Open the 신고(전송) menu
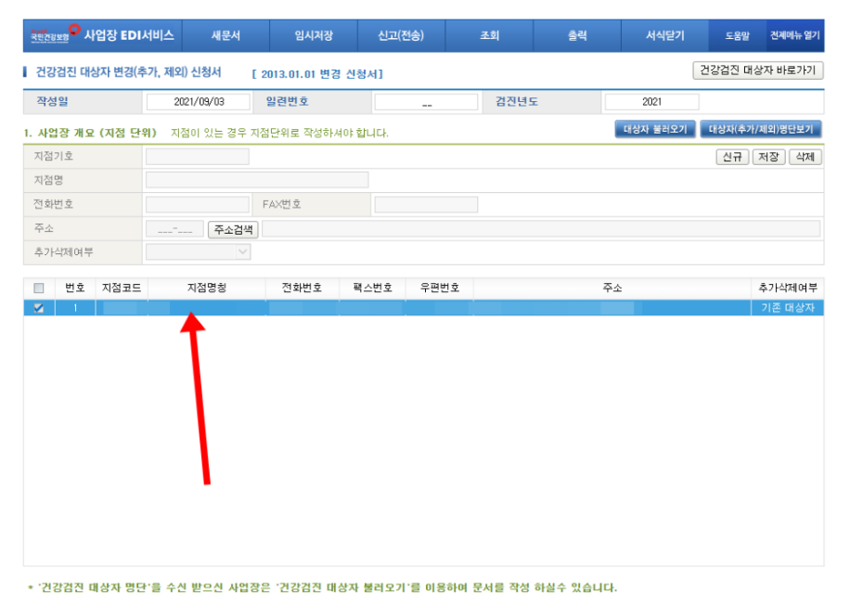The height and width of the screenshot is (616, 850). tap(401, 36)
